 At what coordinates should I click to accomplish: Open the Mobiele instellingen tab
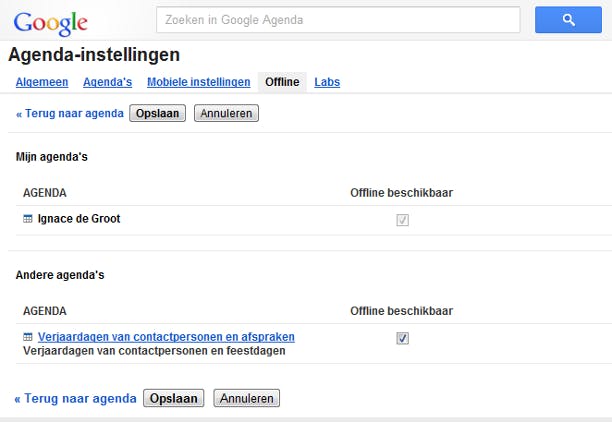(x=198, y=82)
